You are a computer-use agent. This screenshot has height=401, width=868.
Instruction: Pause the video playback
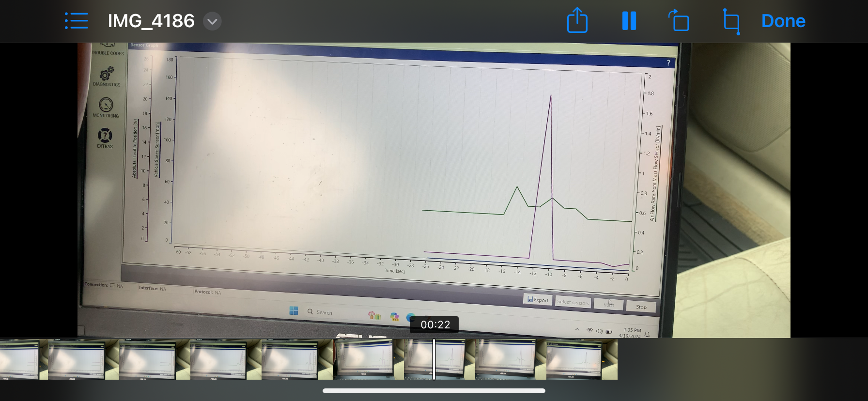pos(629,21)
